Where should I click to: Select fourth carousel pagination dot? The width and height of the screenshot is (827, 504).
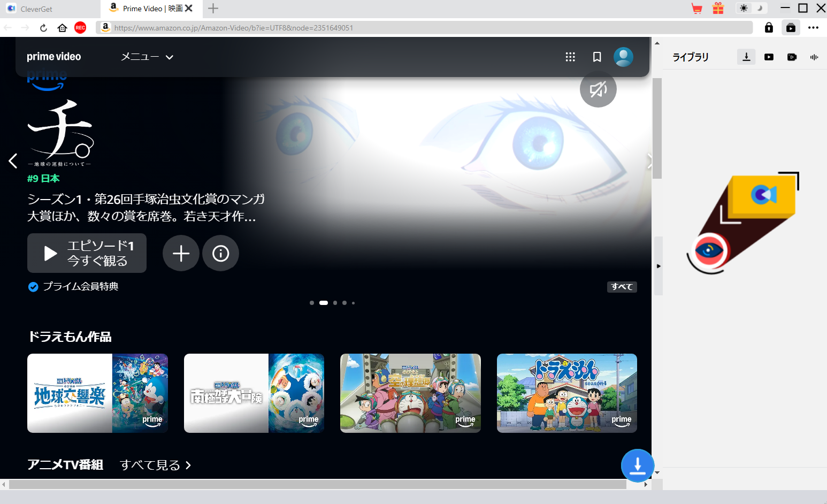tap(344, 303)
